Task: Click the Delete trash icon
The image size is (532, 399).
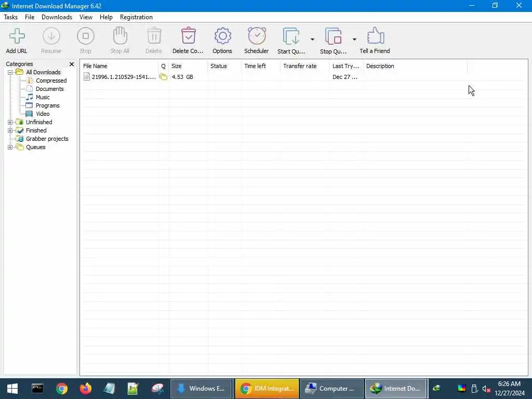Action: (x=154, y=36)
